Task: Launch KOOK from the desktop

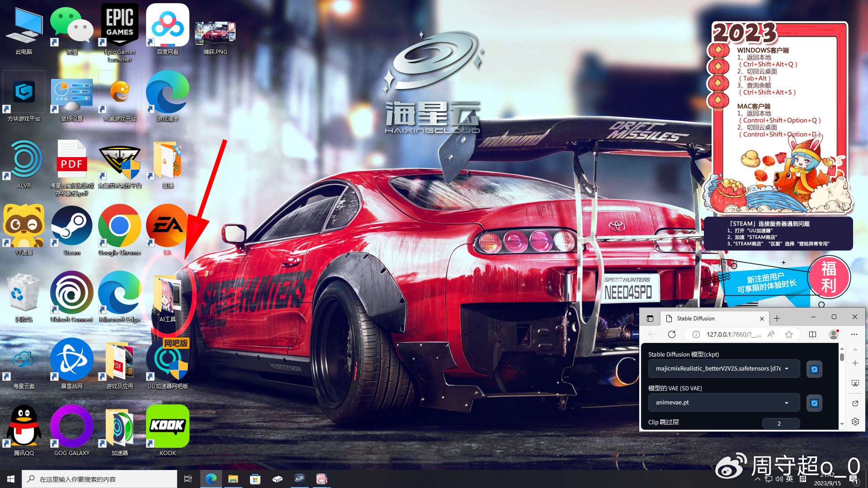Action: 168,431
